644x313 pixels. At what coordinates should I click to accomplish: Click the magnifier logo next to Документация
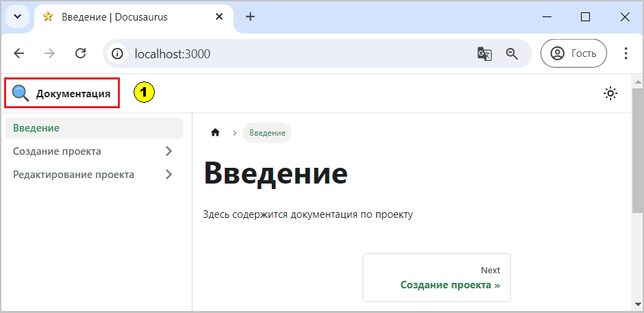click(21, 94)
